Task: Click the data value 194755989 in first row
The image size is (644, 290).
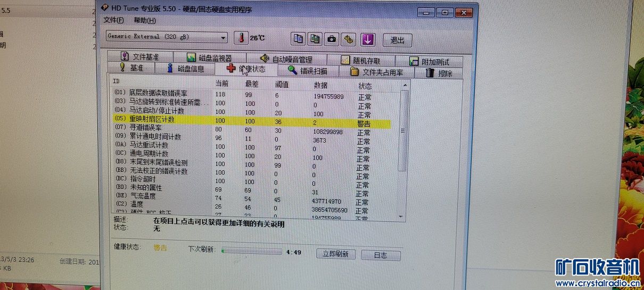Action: click(328, 96)
